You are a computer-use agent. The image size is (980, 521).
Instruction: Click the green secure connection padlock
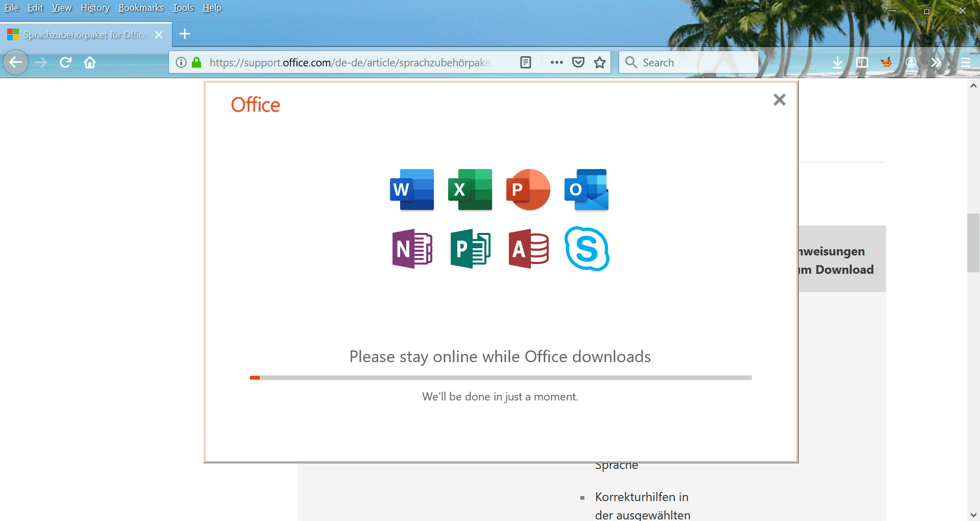click(x=197, y=62)
